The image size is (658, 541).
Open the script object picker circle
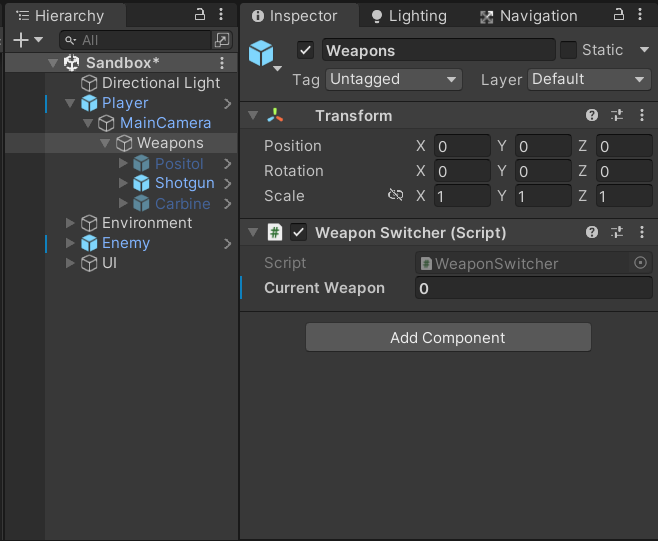640,263
